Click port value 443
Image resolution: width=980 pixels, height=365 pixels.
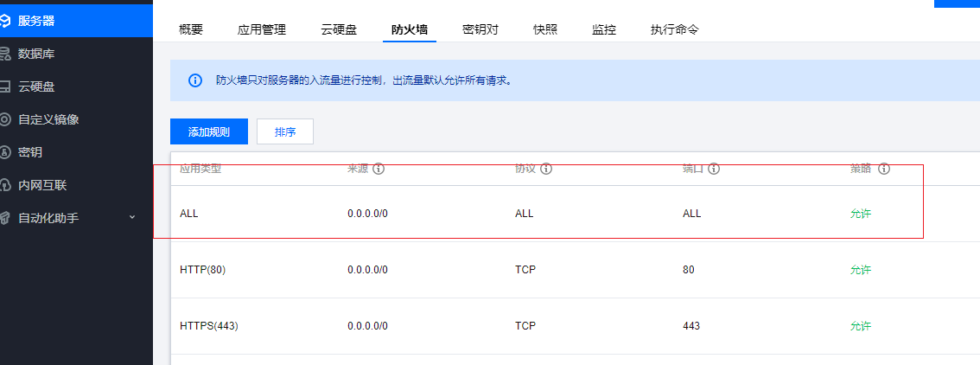[691, 326]
